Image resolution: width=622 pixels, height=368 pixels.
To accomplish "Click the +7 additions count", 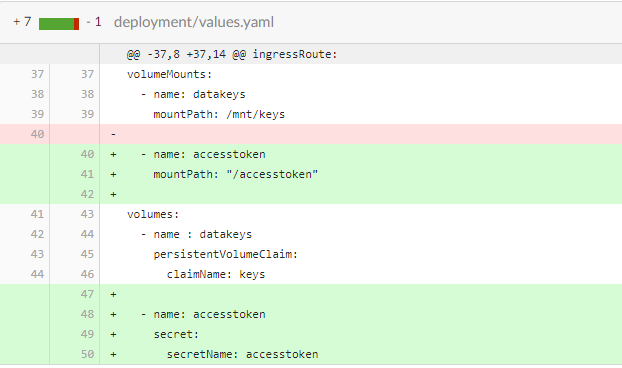I will 22,22.
